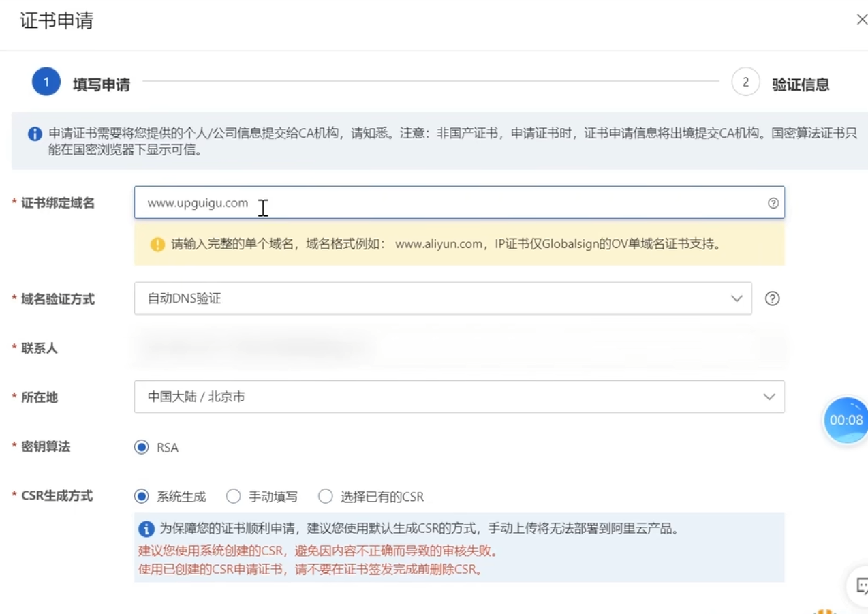This screenshot has height=614, width=868.
Task: Open the blurred 联系人 contact selector
Action: 459,348
